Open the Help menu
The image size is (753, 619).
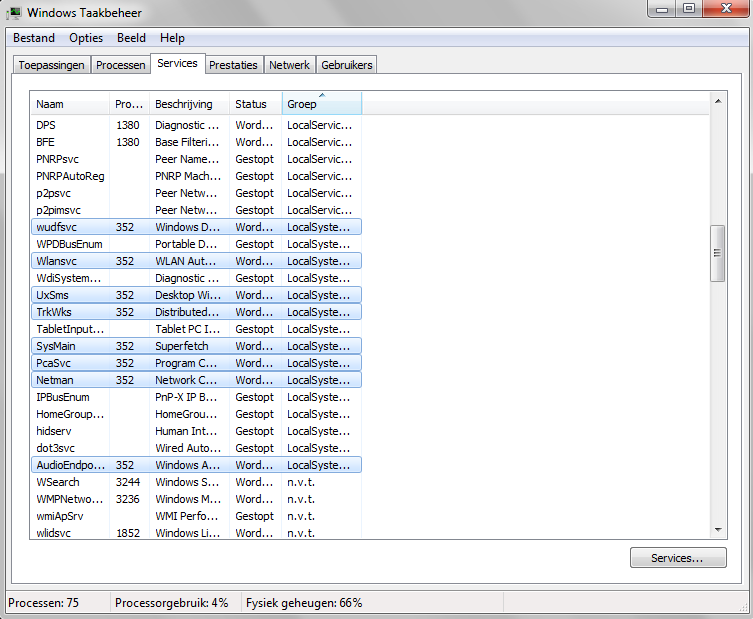coord(172,38)
